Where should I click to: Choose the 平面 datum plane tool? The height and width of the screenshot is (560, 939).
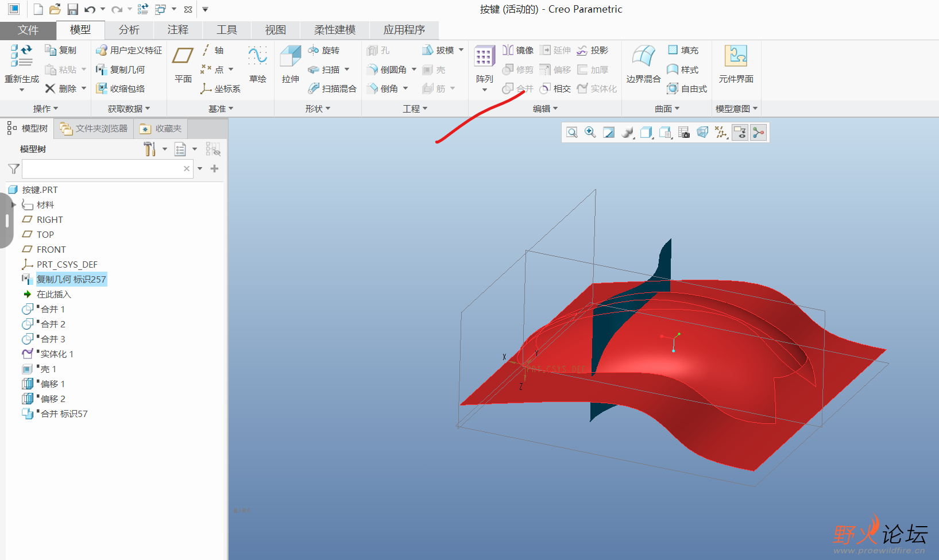(x=183, y=57)
